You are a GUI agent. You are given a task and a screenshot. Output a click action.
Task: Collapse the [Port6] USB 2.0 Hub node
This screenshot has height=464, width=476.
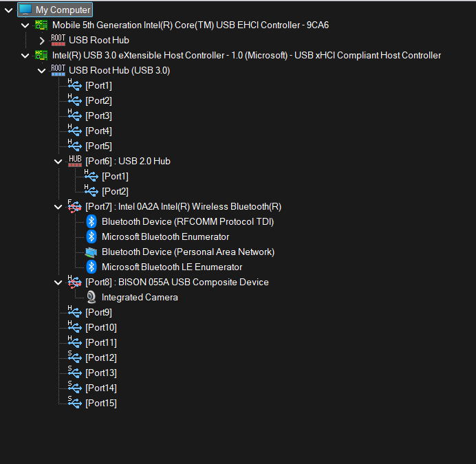[58, 162]
